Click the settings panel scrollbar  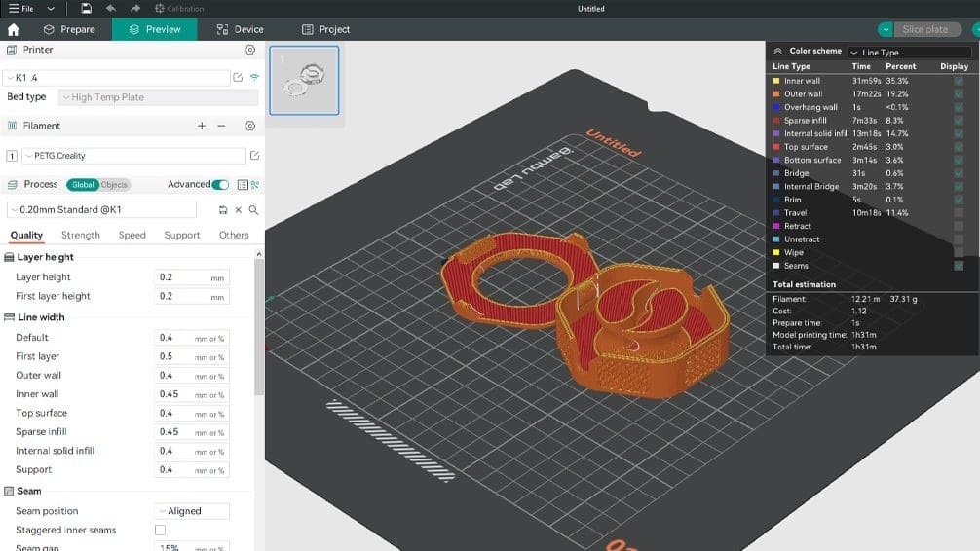259,327
